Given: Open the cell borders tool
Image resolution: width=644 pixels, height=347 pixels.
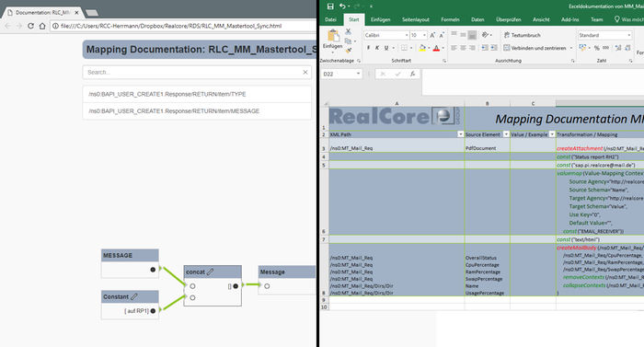Looking at the screenshot, I should 404,48.
